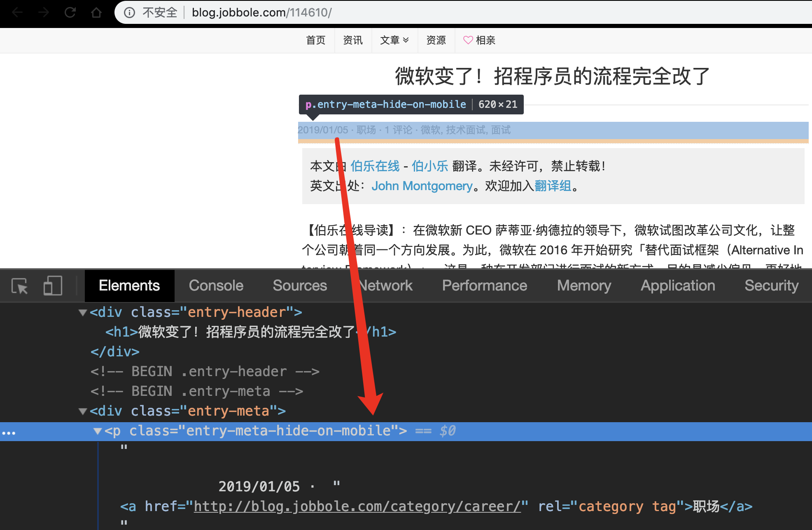Activate the DevTools element inspector icon
Image resolution: width=812 pixels, height=530 pixels.
(19, 286)
